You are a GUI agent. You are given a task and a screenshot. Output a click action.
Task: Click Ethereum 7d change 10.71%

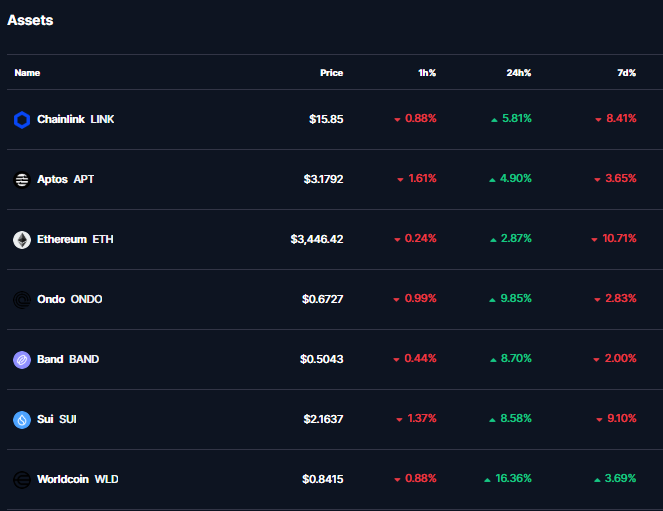pos(614,238)
